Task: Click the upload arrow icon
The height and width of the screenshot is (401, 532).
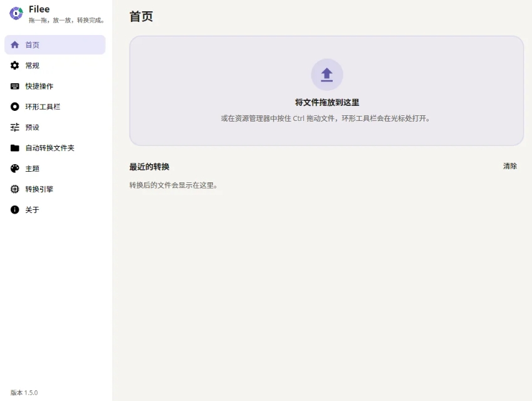Action: click(x=326, y=75)
